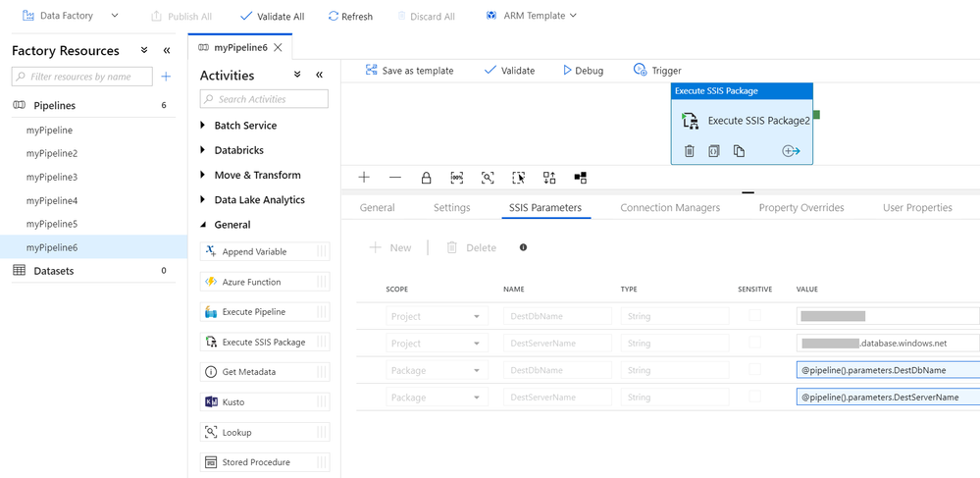Select the Execute Pipeline activity
The width and height of the screenshot is (980, 478).
(x=265, y=311)
